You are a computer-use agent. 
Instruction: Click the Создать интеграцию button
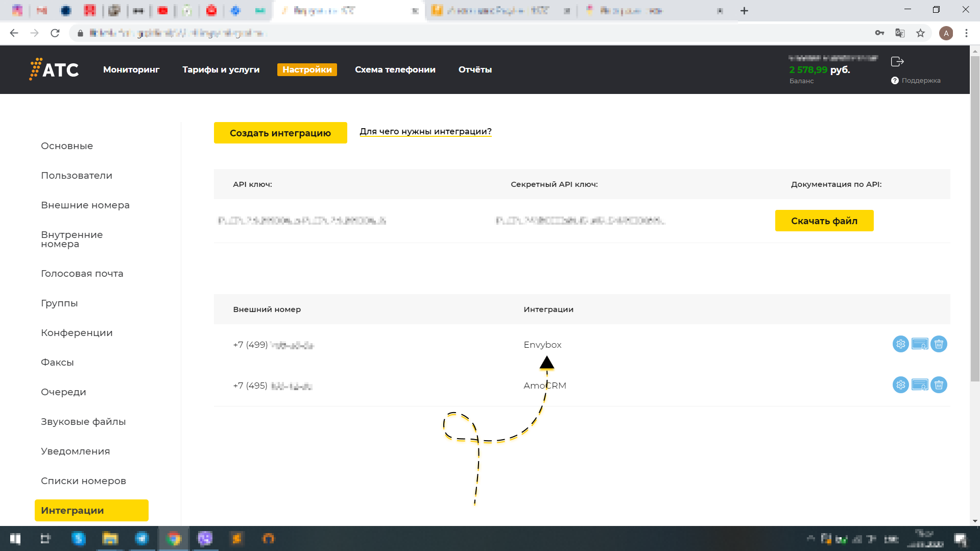click(280, 132)
